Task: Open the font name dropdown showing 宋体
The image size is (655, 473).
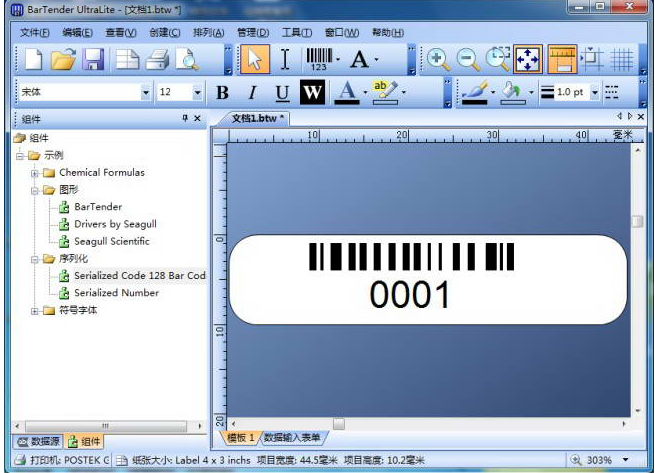Action: coord(146,92)
